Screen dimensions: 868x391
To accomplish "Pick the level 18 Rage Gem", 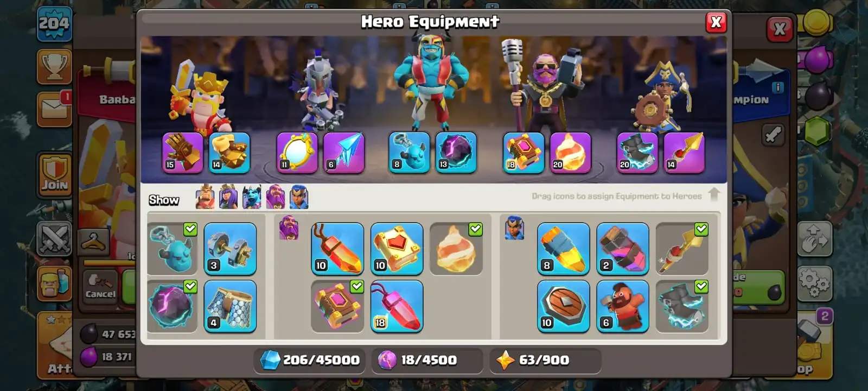I will click(x=397, y=306).
